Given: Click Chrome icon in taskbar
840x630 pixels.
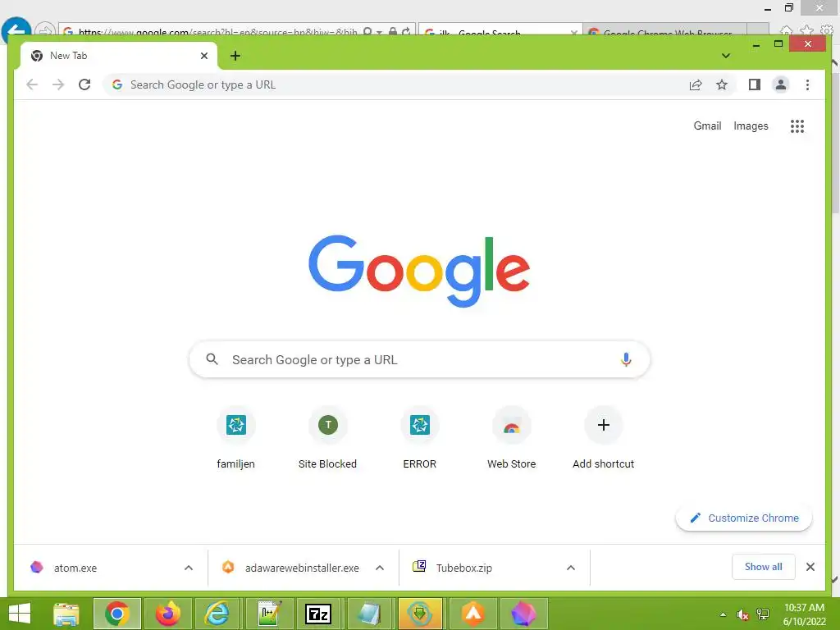Looking at the screenshot, I should 117,614.
